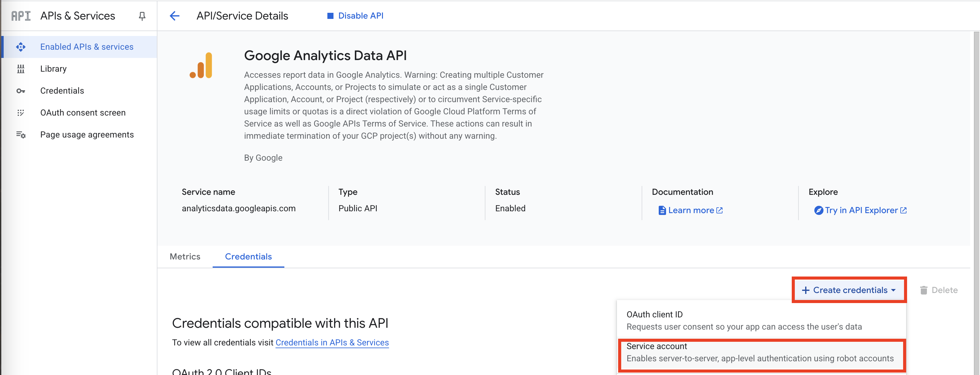This screenshot has height=375, width=980.
Task: Click the Delete trash icon
Action: 923,290
